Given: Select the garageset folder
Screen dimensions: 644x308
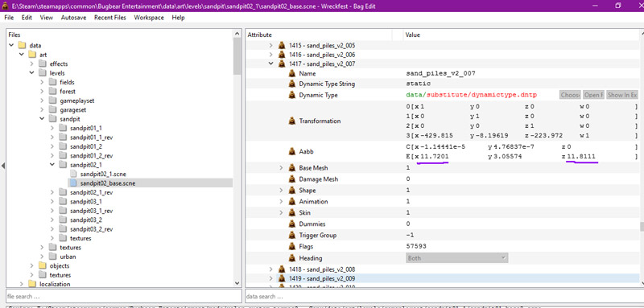Looking at the screenshot, I should click(72, 109).
